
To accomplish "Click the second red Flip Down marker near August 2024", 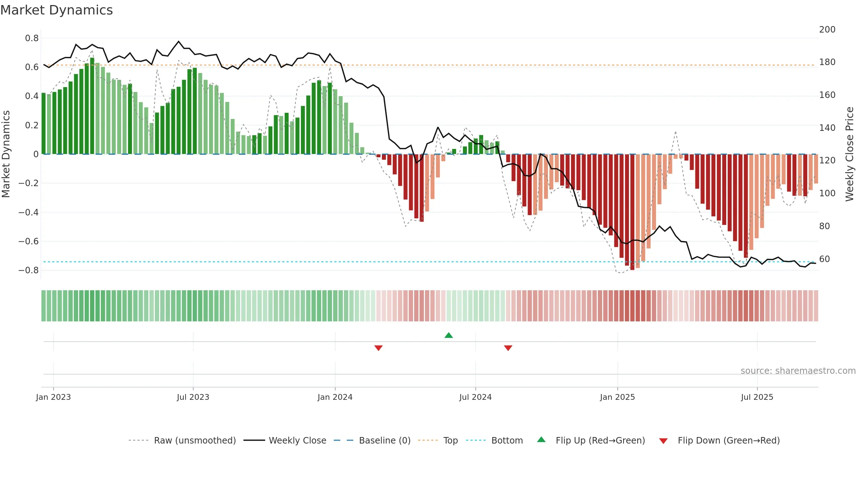I will point(508,348).
